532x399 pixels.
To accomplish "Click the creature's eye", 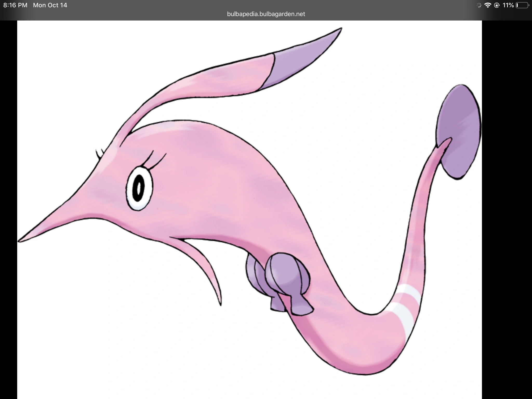I will (x=139, y=188).
